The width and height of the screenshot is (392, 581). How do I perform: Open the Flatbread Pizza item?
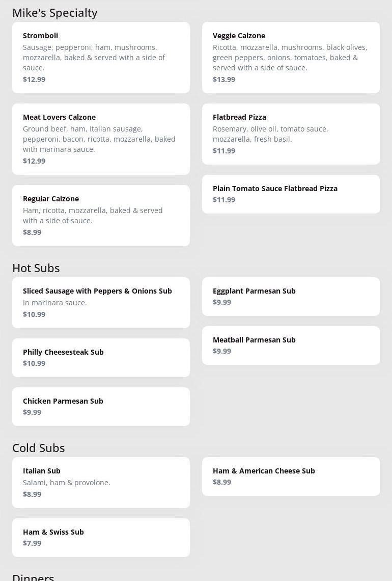[291, 134]
